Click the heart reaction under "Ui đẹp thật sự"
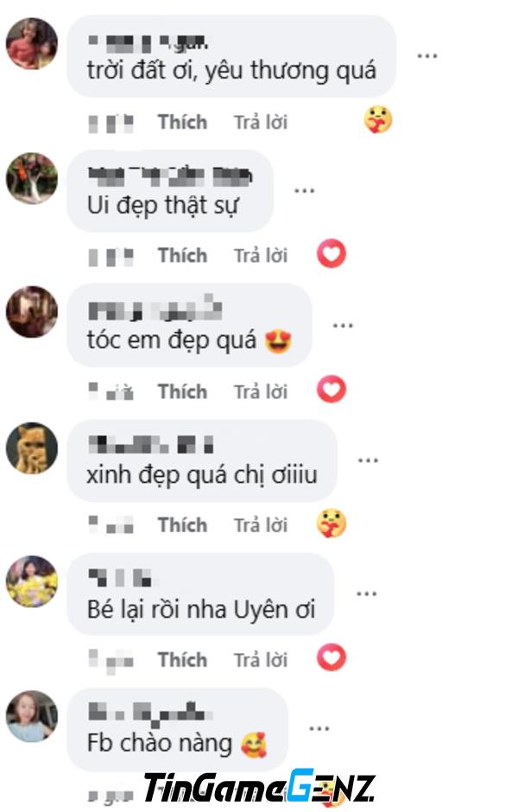The width and height of the screenshot is (518, 812). pyautogui.click(x=332, y=254)
